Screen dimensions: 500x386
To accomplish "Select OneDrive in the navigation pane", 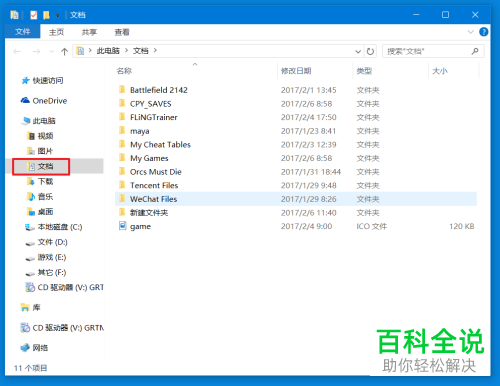I will coord(50,101).
